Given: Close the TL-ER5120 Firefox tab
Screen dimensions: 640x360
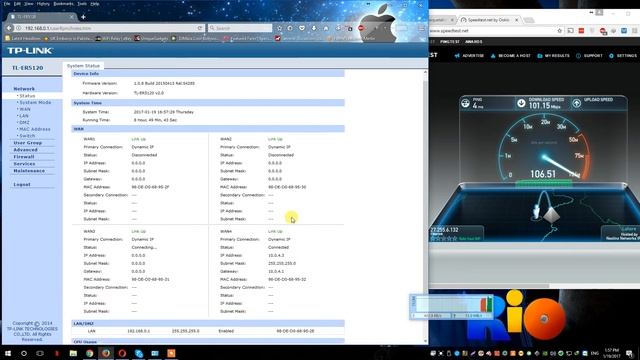Looking at the screenshot, I should click(71, 17).
